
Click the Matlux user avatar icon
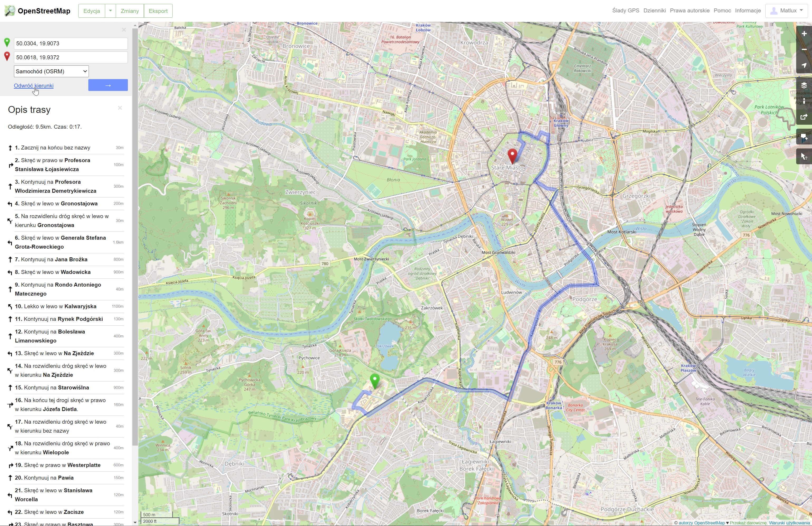(x=774, y=11)
